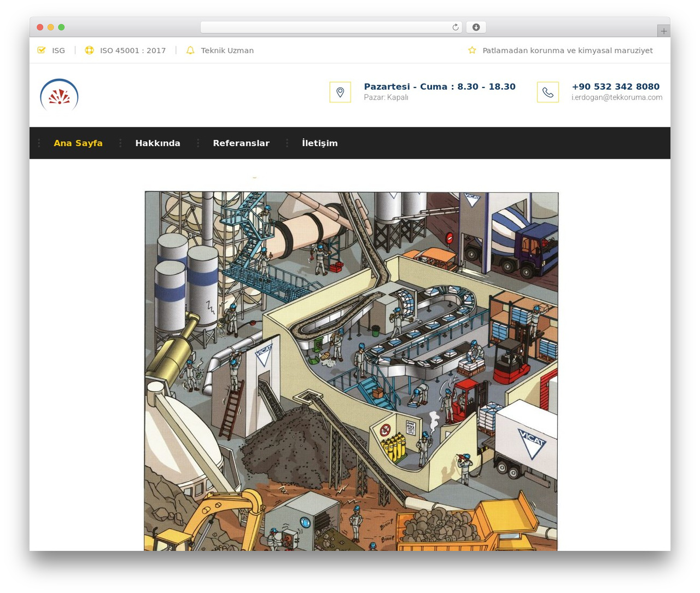Open a new browser tab with plus button
The width and height of the screenshot is (700, 593).
(663, 31)
